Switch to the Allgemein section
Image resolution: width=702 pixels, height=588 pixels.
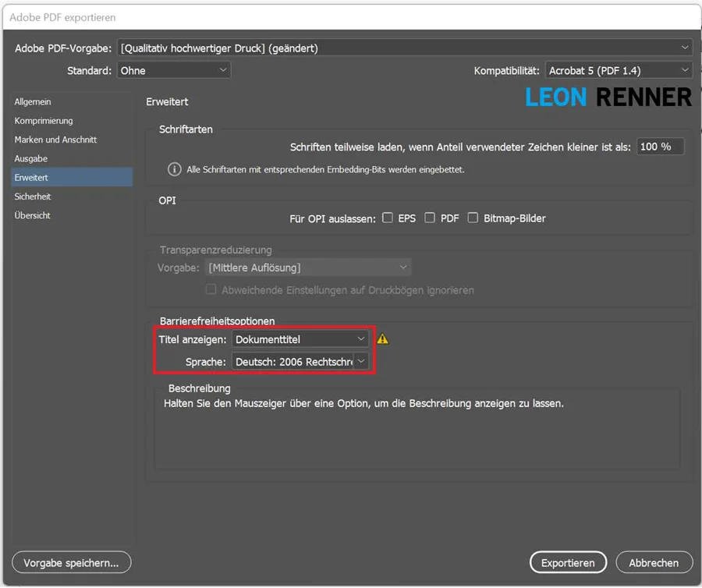tap(33, 102)
